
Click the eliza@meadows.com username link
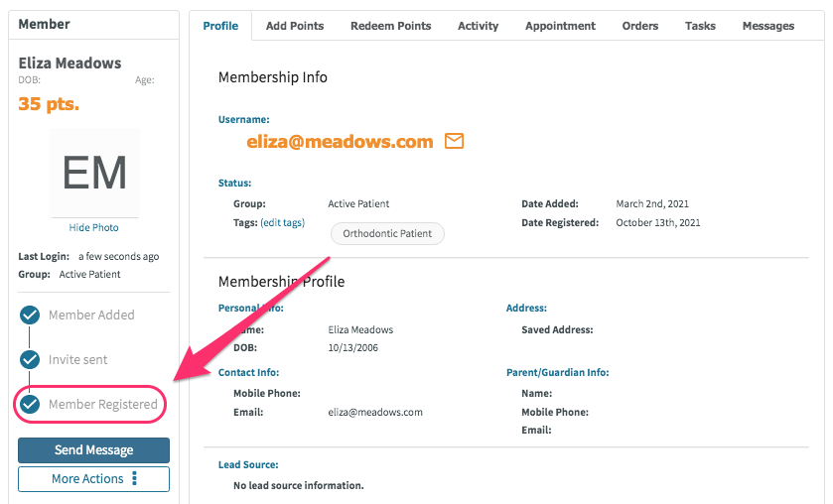pyautogui.click(x=340, y=142)
